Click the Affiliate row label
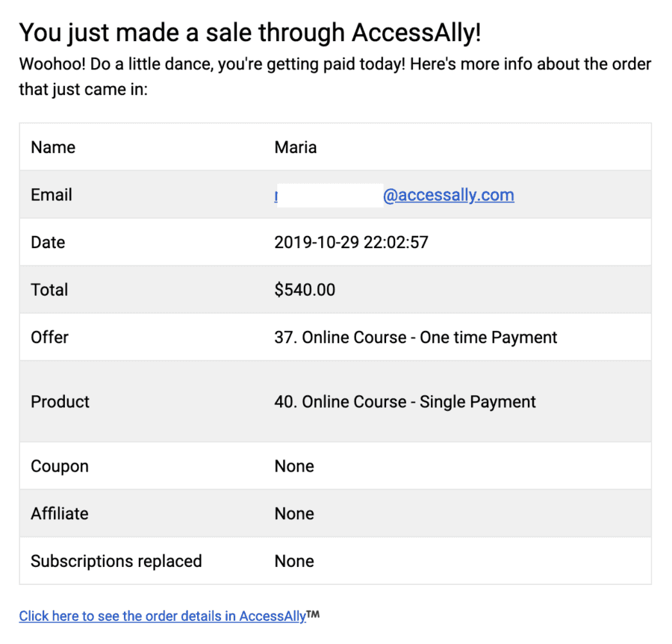The image size is (672, 644). pos(60,514)
